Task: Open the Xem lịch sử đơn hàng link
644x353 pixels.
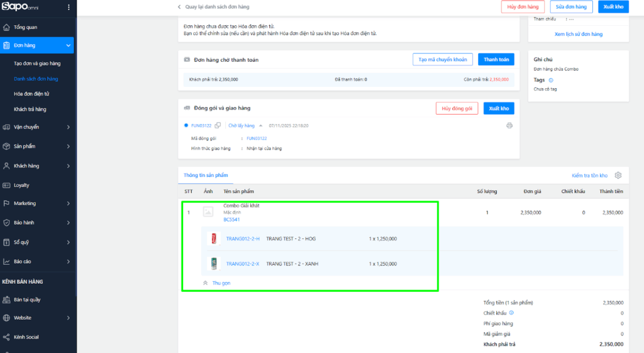Action: (578, 34)
